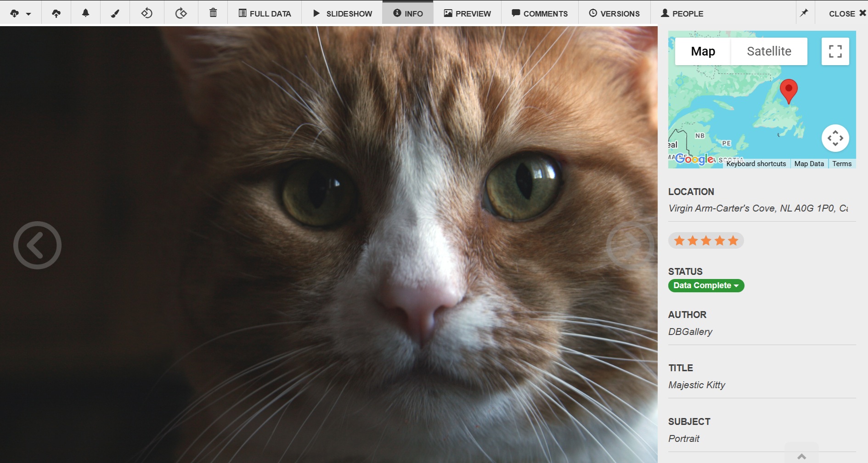The image size is (868, 463).
Task: Toggle map fullscreen mode
Action: (835, 51)
